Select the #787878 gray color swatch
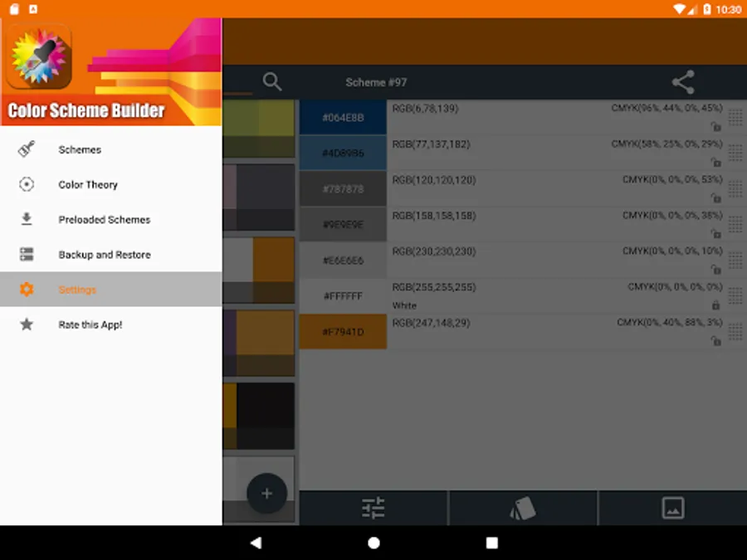The height and width of the screenshot is (560, 747). click(343, 188)
